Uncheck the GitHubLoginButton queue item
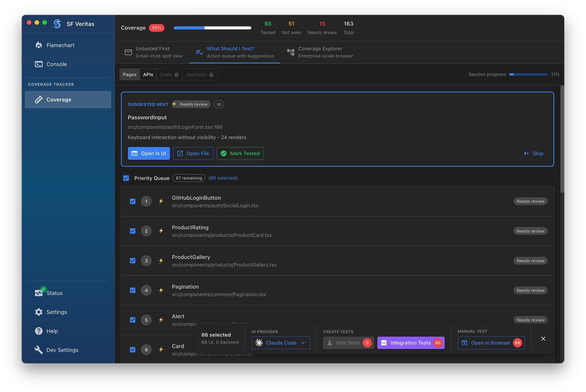This screenshot has height=392, width=586. (x=133, y=201)
